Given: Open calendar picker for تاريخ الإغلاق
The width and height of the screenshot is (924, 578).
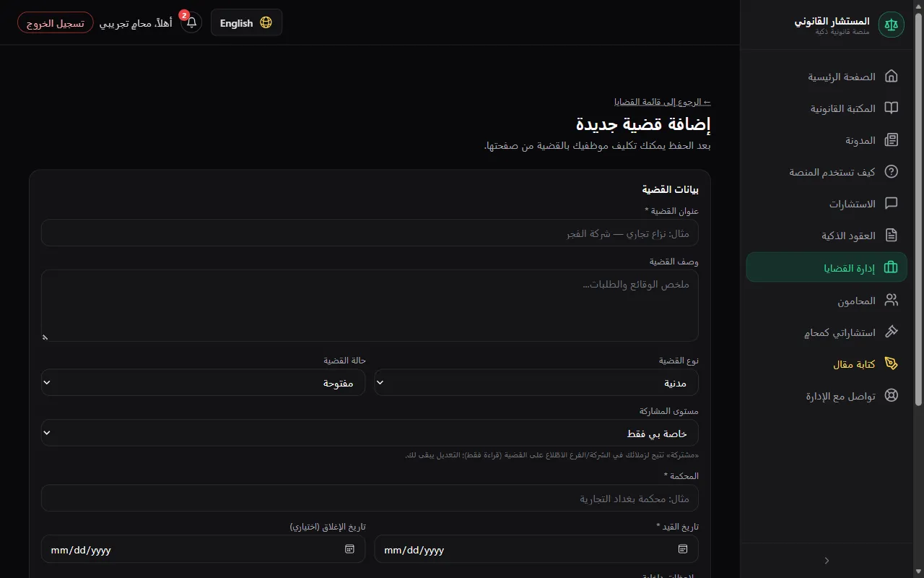Looking at the screenshot, I should (x=349, y=549).
